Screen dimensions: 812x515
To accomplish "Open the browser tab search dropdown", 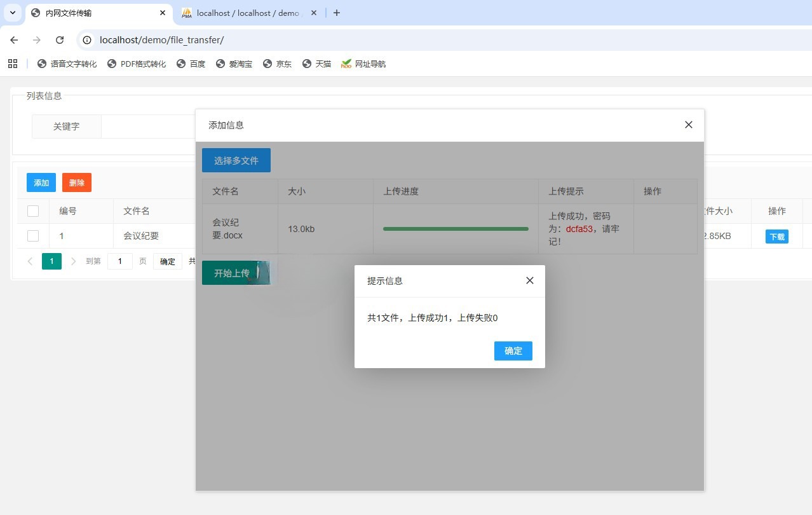I will (x=12, y=13).
